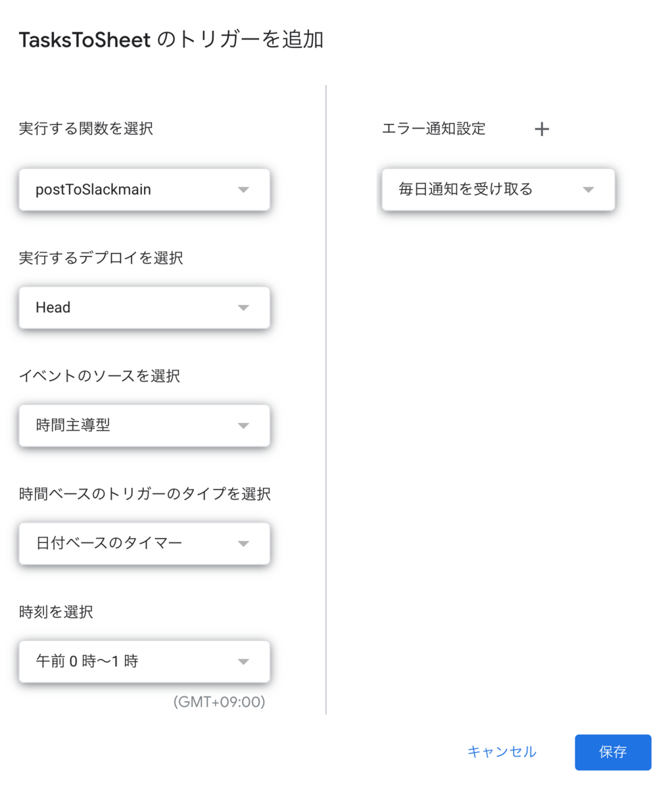The image size is (672, 789).
Task: Click the arrow on the Head dropdown
Action: (243, 308)
